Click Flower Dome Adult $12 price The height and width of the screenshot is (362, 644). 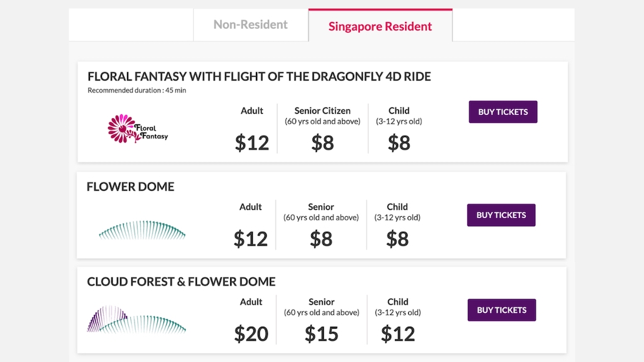tap(250, 239)
